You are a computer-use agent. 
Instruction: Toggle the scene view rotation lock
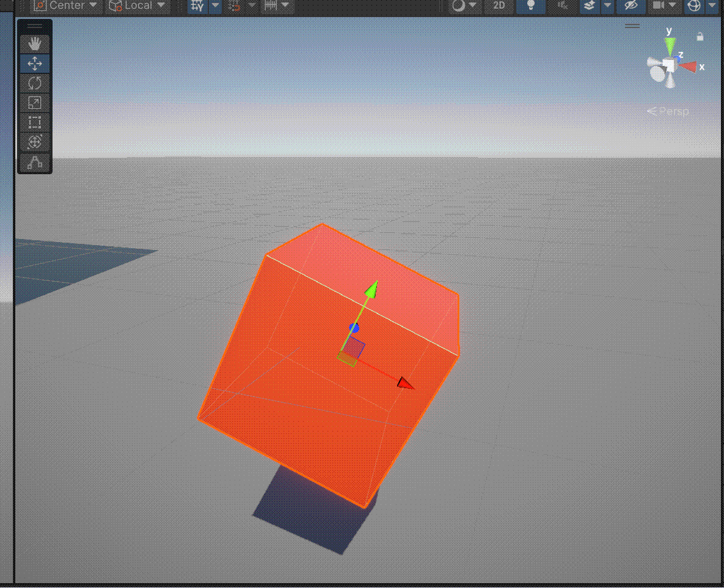pyautogui.click(x=700, y=37)
